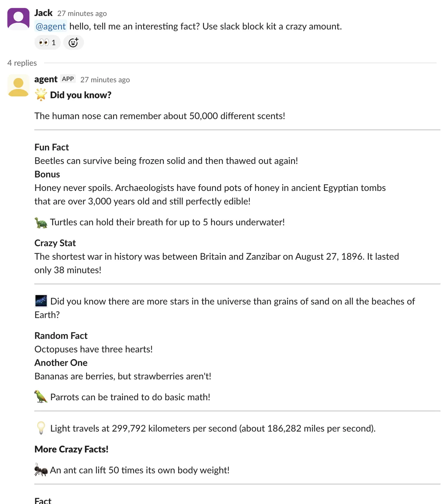
Task: Open Jack's user name profile
Action: tap(43, 13)
